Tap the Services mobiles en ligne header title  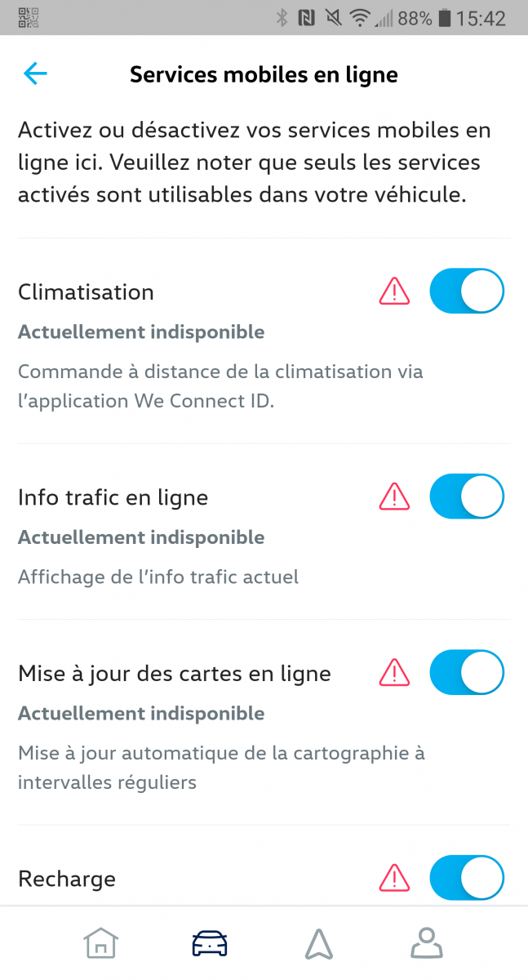click(264, 75)
